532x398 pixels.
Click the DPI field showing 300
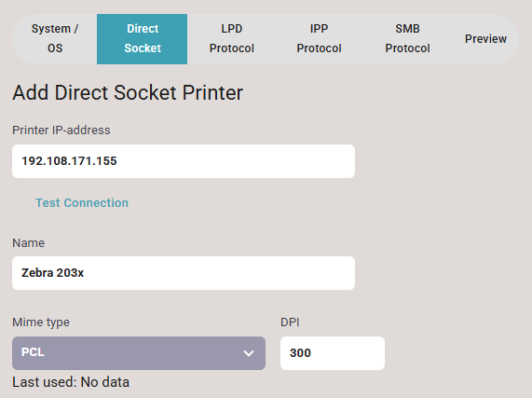(x=333, y=353)
